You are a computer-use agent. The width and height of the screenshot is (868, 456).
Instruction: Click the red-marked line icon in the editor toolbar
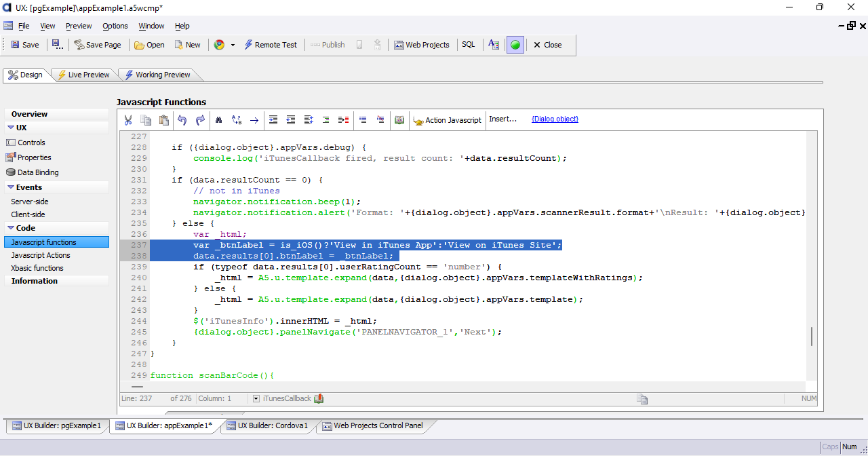344,120
